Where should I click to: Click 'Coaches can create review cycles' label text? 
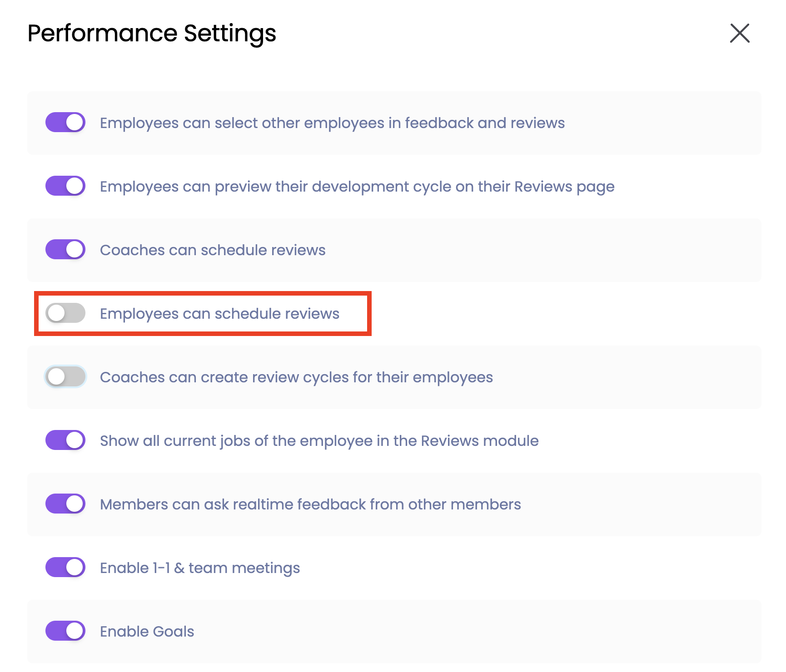point(296,377)
